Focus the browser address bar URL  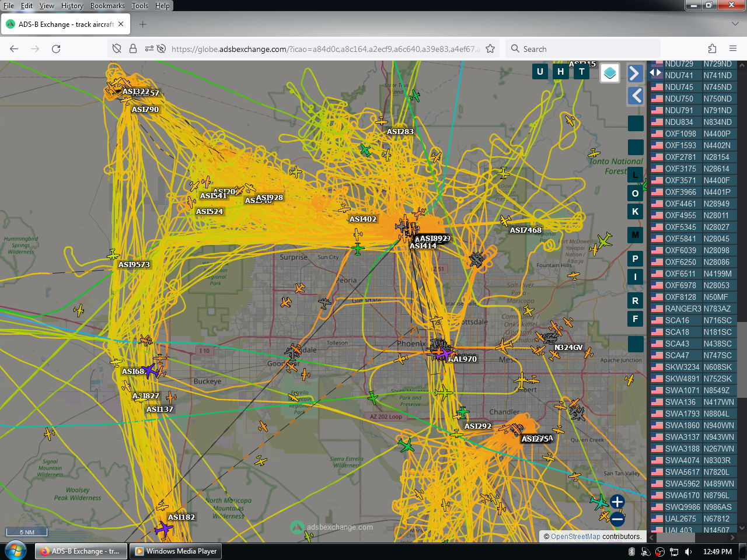(326, 49)
